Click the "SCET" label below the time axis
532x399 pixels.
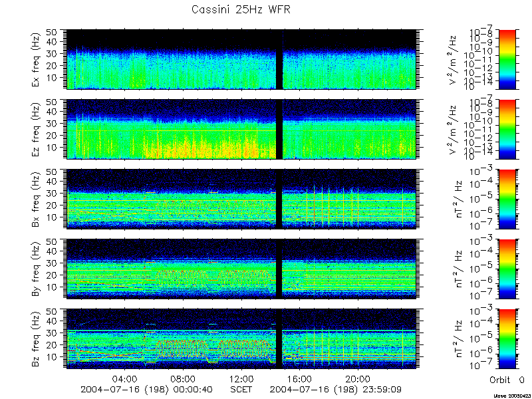241,389
